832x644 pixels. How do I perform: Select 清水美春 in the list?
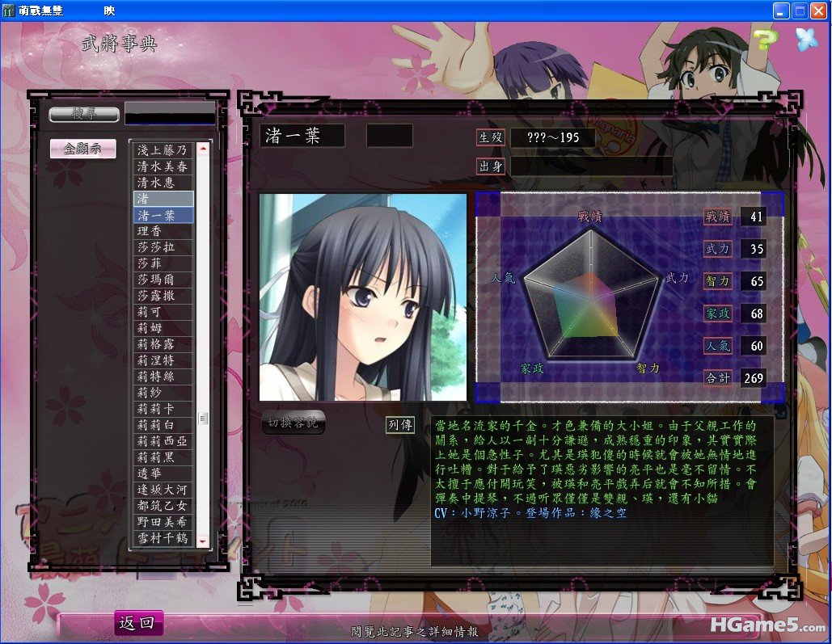pos(163,166)
